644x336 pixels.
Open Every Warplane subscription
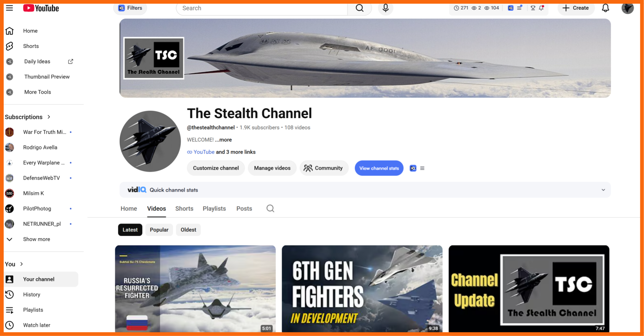click(41, 163)
